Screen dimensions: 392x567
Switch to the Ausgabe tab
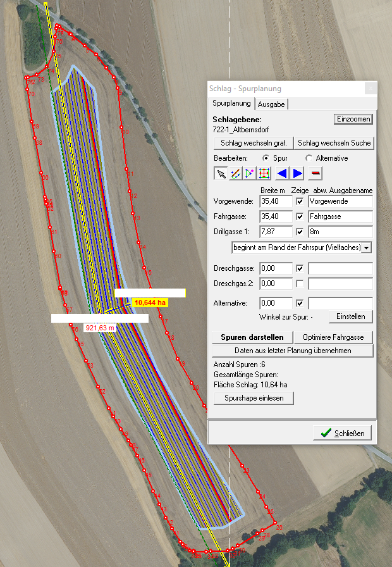click(x=271, y=104)
